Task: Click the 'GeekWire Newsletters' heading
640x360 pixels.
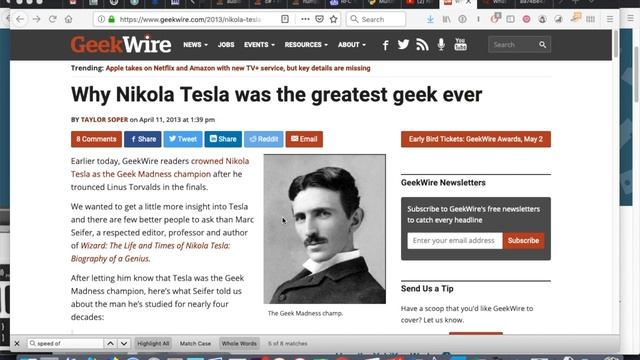Action: point(443,182)
